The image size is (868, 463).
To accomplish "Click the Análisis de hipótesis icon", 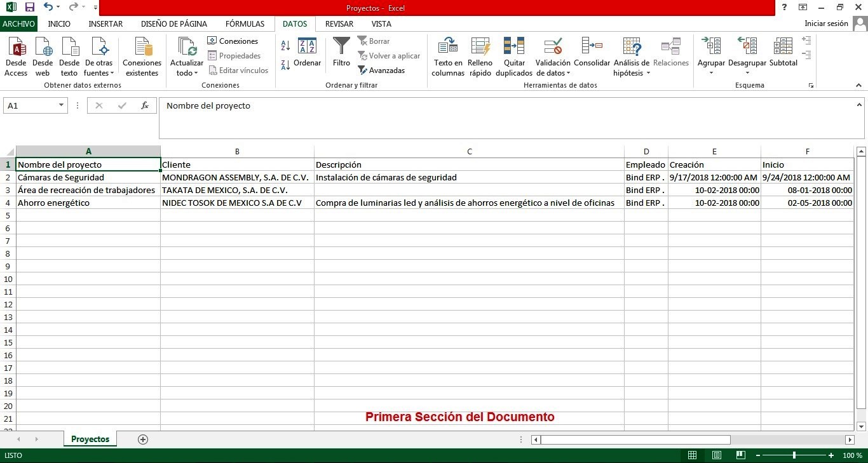I will pyautogui.click(x=632, y=46).
